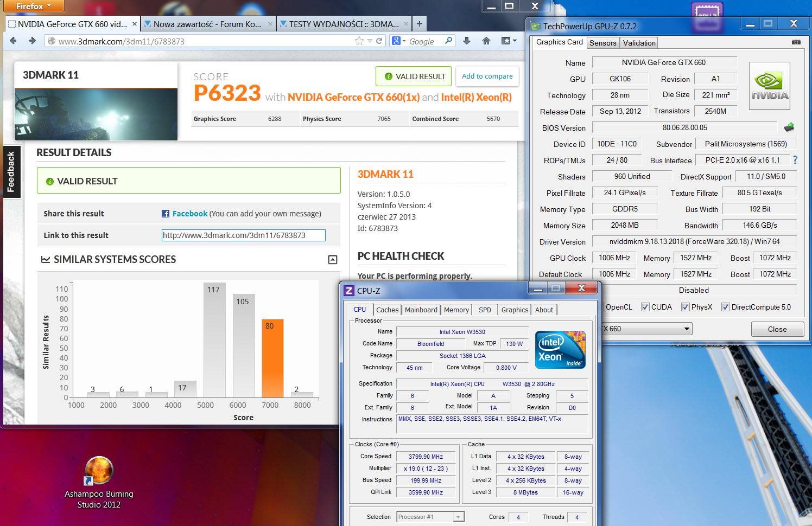Open the About tab in CPU-Z
Image resolution: width=812 pixels, height=526 pixels.
(x=544, y=310)
